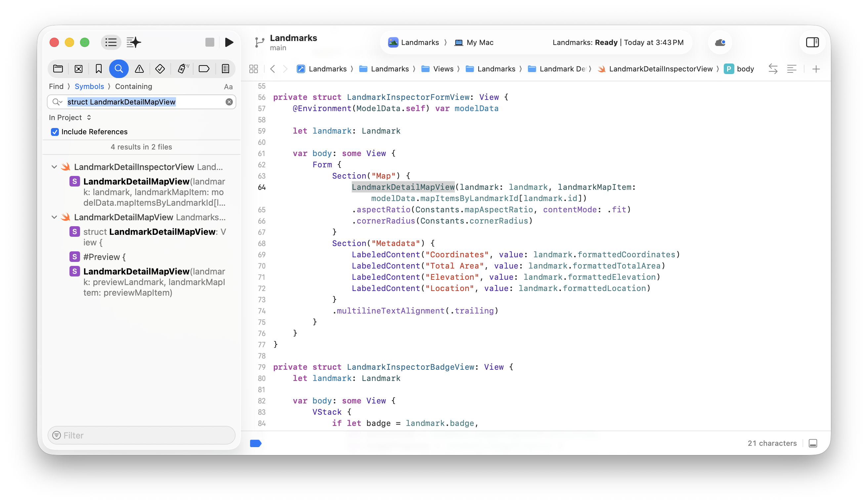Click the search text field
The height and width of the screenshot is (504, 868).
142,102
